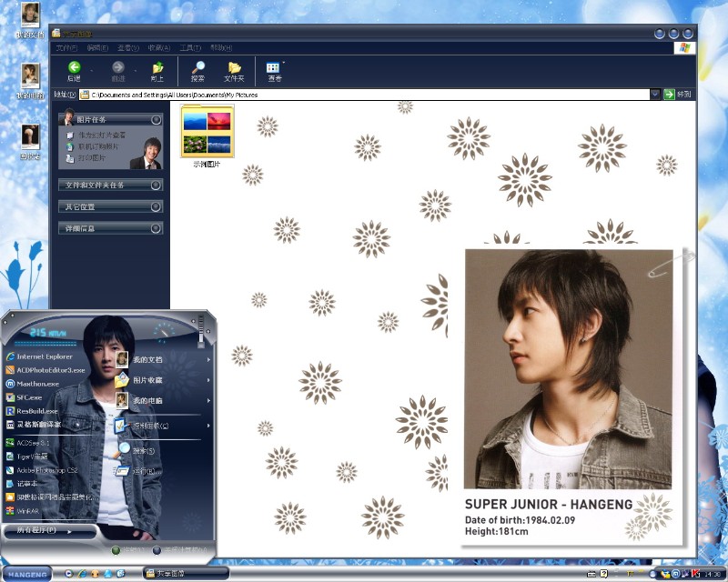Screen dimensions: 728x582
Task: Open the 查看 views toolbar button
Action: click(274, 71)
